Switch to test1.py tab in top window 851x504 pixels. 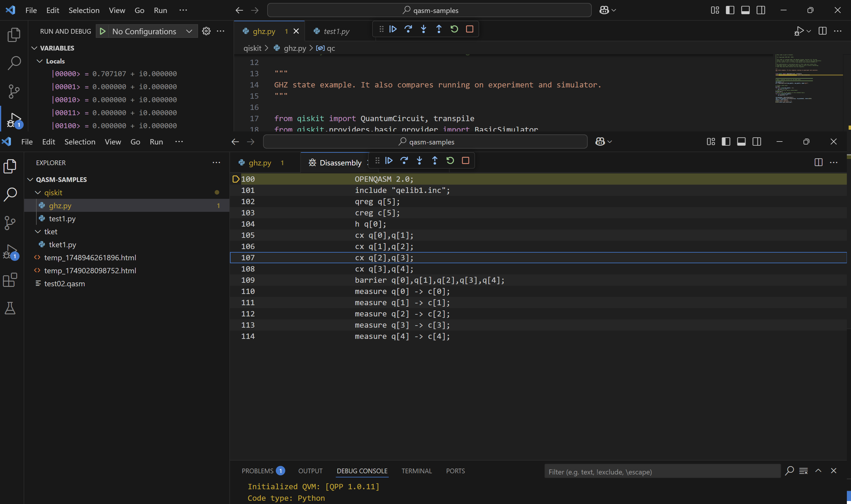(336, 31)
